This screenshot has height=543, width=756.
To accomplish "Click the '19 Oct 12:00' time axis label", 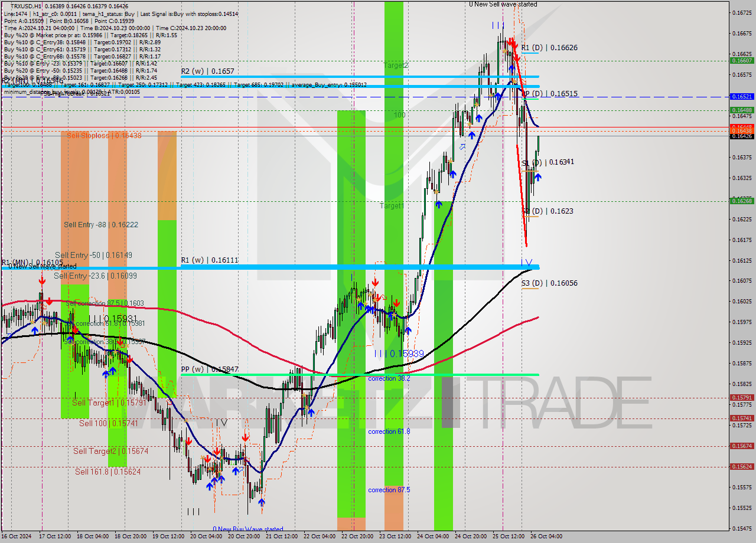I will [168, 537].
